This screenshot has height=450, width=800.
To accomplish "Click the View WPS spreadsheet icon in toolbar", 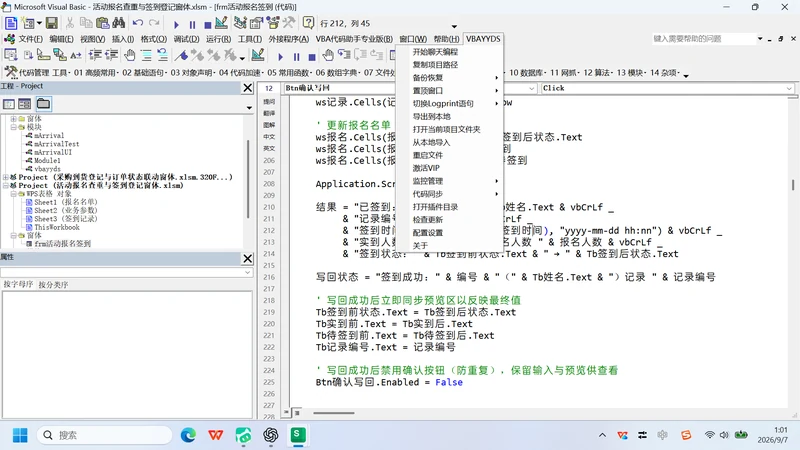I will pos(11,23).
